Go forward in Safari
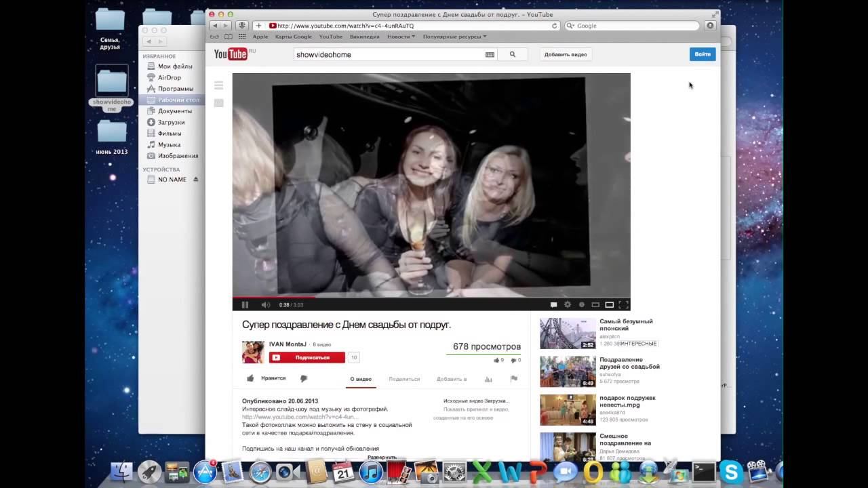Screen dimensions: 868x488 click(x=226, y=26)
